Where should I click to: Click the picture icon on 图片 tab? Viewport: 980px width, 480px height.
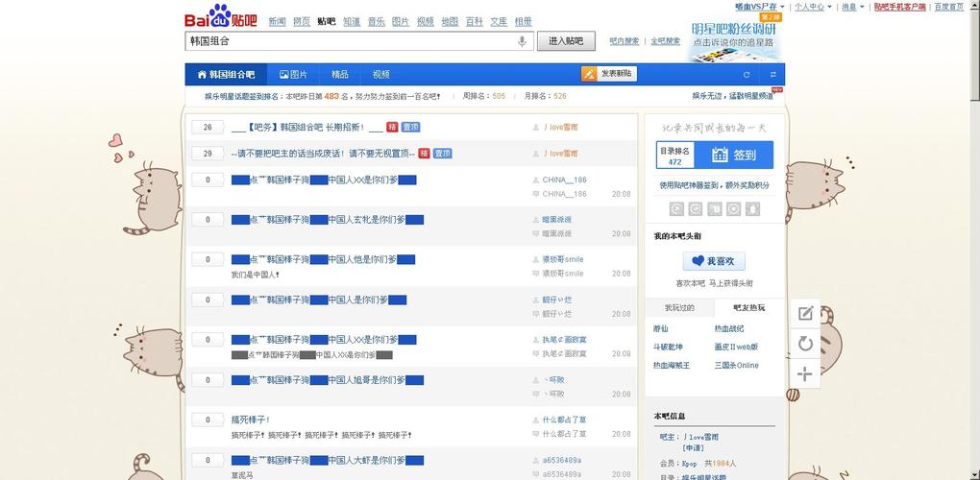[x=283, y=74]
